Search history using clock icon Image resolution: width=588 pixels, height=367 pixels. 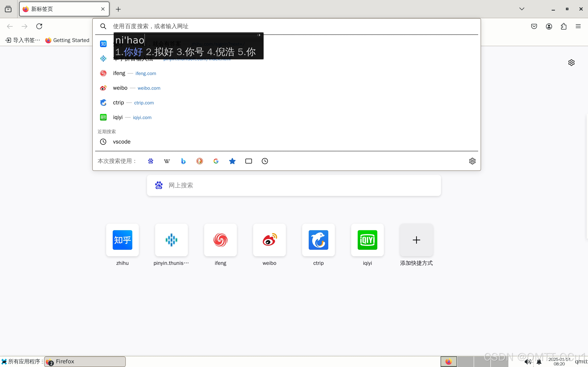(x=265, y=161)
